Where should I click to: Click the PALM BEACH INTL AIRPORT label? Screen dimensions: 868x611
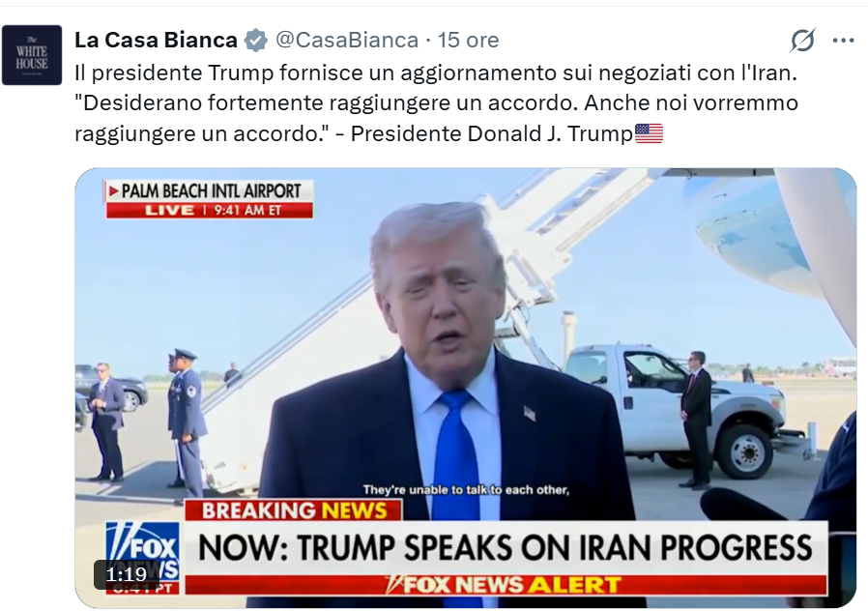pyautogui.click(x=211, y=191)
